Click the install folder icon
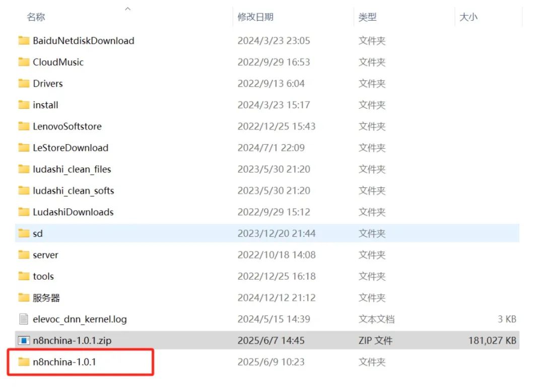The height and width of the screenshot is (392, 544). pos(24,105)
